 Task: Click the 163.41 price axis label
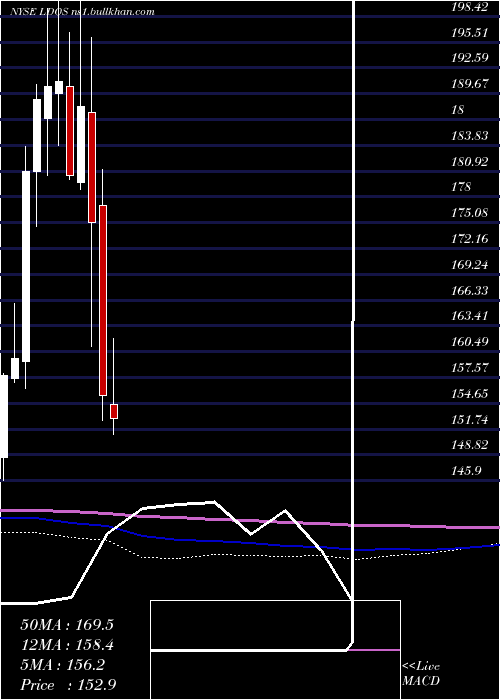[470, 316]
